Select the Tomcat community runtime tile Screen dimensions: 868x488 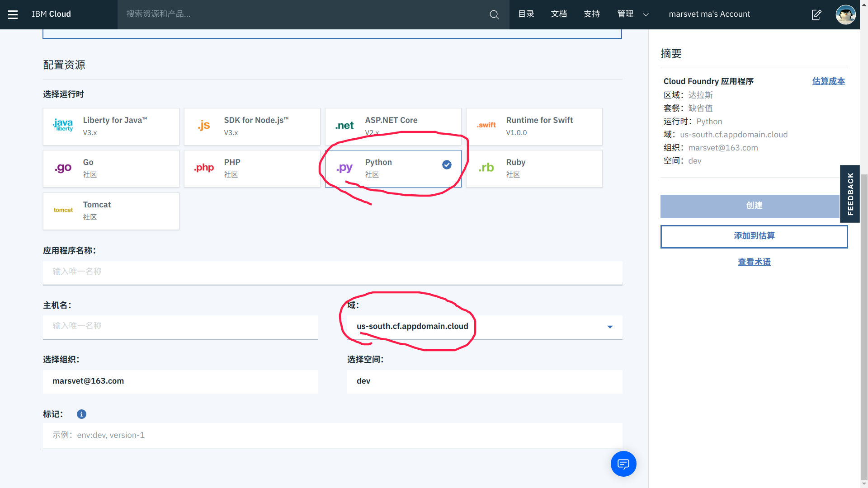[x=111, y=211]
